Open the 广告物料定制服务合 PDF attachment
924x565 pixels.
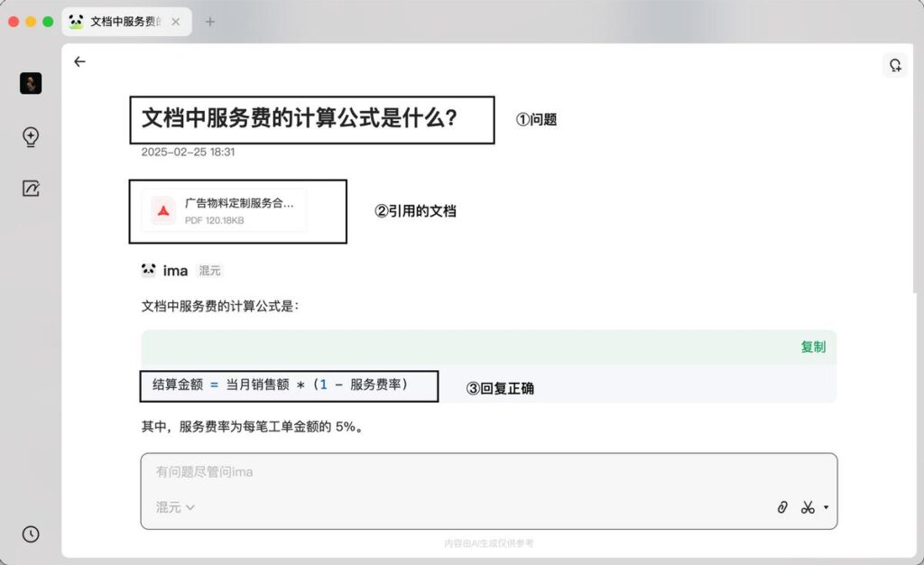point(239,204)
